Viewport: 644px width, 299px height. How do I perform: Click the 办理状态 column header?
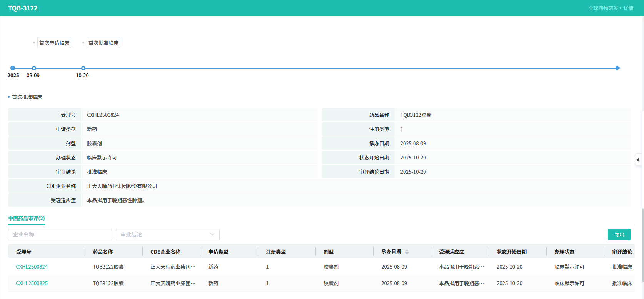[x=564, y=252]
